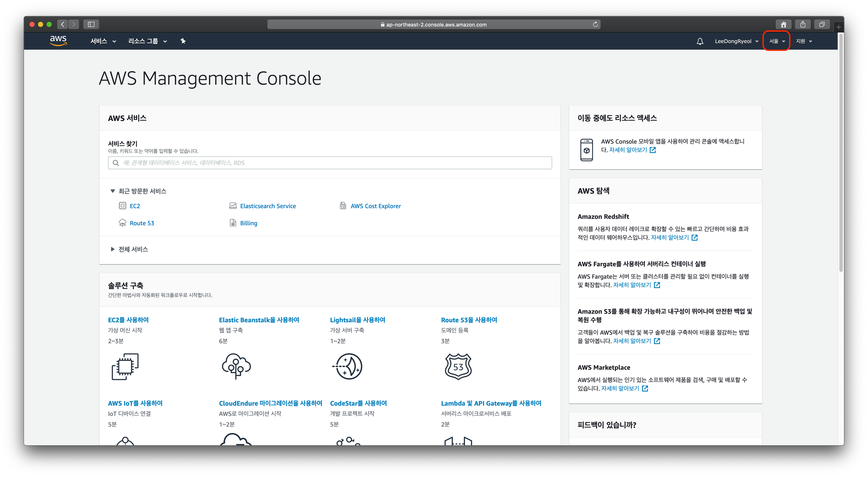Click the mobile app phone icon
The height and width of the screenshot is (477, 868).
(x=586, y=150)
